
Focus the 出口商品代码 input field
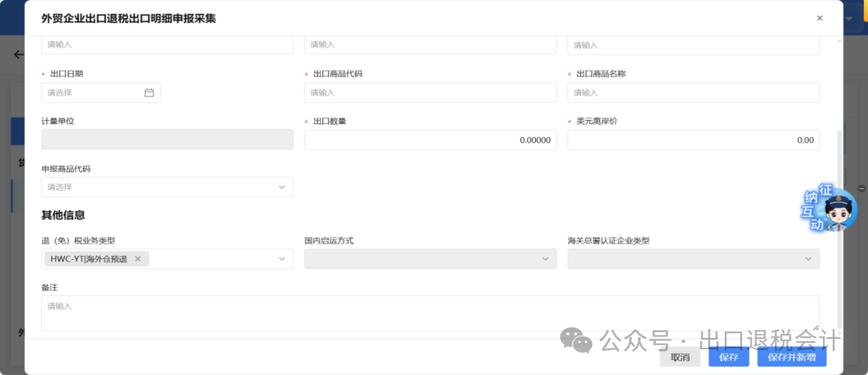pos(430,93)
